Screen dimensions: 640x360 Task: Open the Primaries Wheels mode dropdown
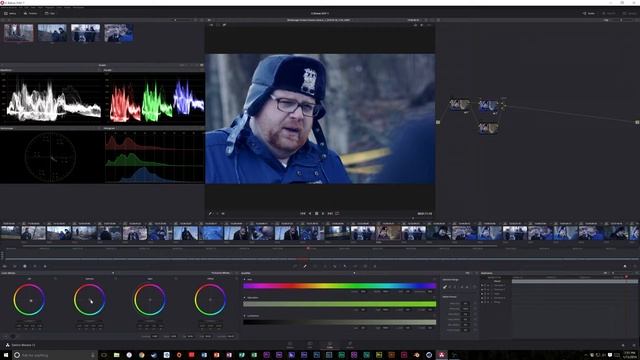221,273
